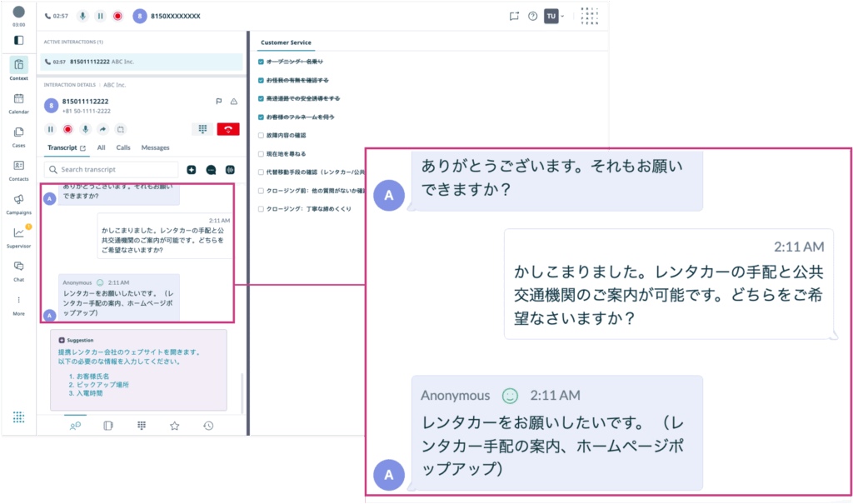Screen dimensions: 853x504
Task: Open the Supervisor section in the sidebar
Action: [x=18, y=237]
